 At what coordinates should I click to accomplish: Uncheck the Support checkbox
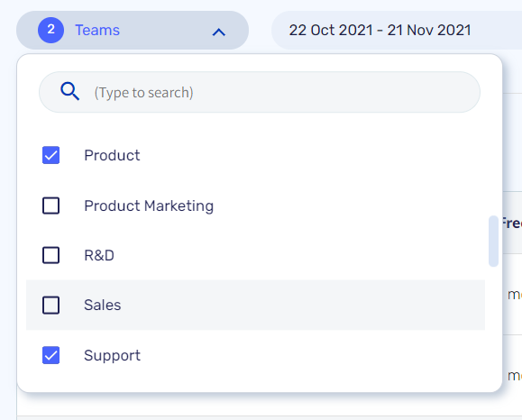point(50,355)
